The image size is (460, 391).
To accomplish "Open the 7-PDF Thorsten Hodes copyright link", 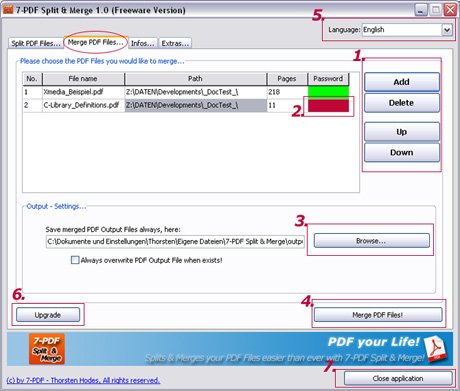I will 83,380.
